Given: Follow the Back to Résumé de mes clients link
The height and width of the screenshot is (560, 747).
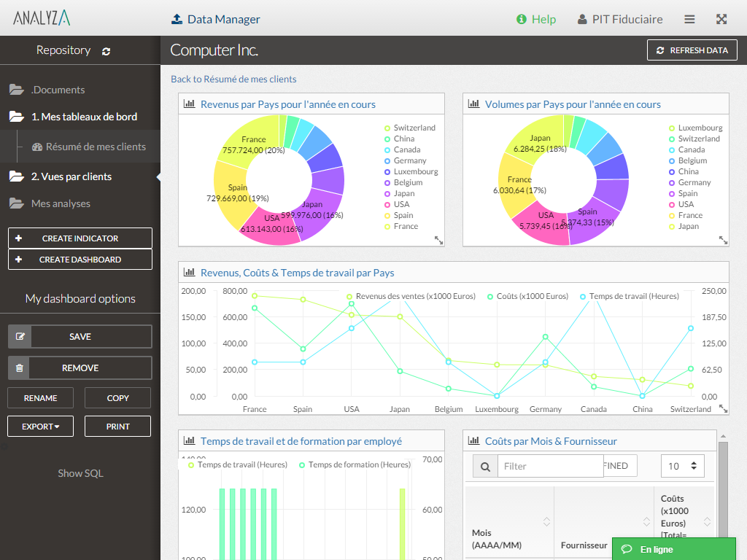Looking at the screenshot, I should point(233,79).
